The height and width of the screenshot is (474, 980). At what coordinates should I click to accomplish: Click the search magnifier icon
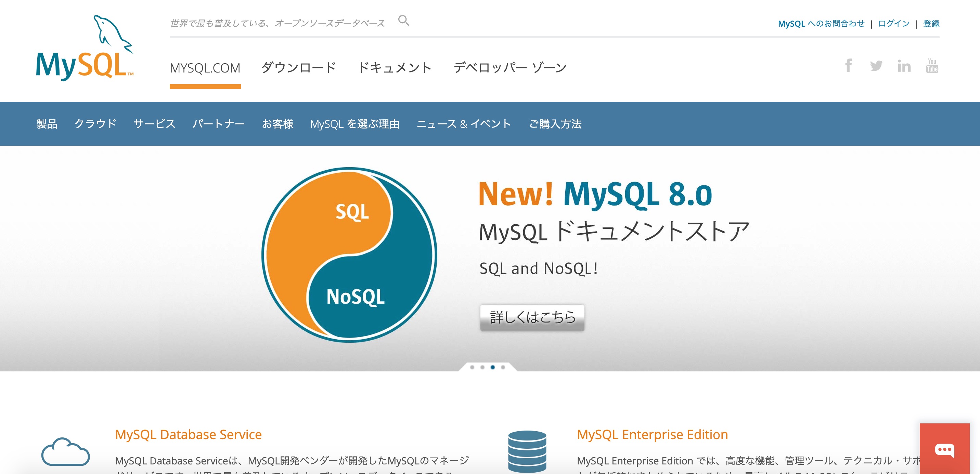click(404, 21)
